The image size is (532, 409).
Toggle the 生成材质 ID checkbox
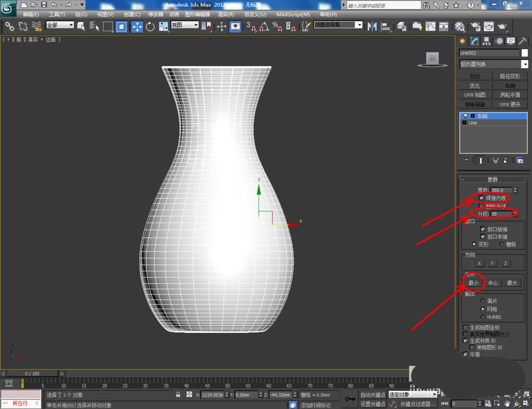(465, 340)
